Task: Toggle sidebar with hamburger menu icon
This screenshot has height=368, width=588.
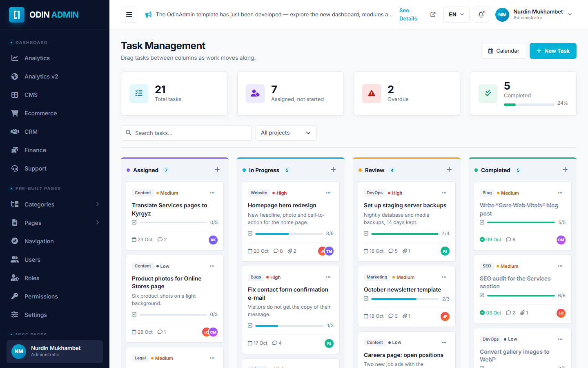Action: (129, 15)
